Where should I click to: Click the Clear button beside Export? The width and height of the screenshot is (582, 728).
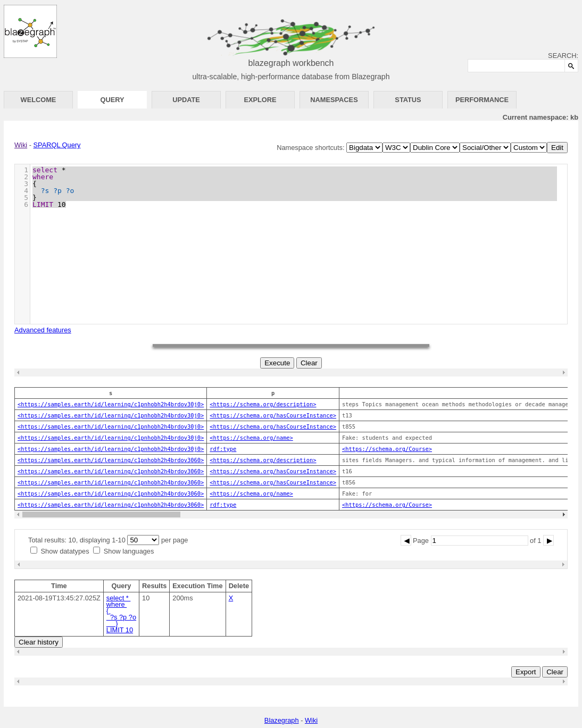(x=555, y=672)
